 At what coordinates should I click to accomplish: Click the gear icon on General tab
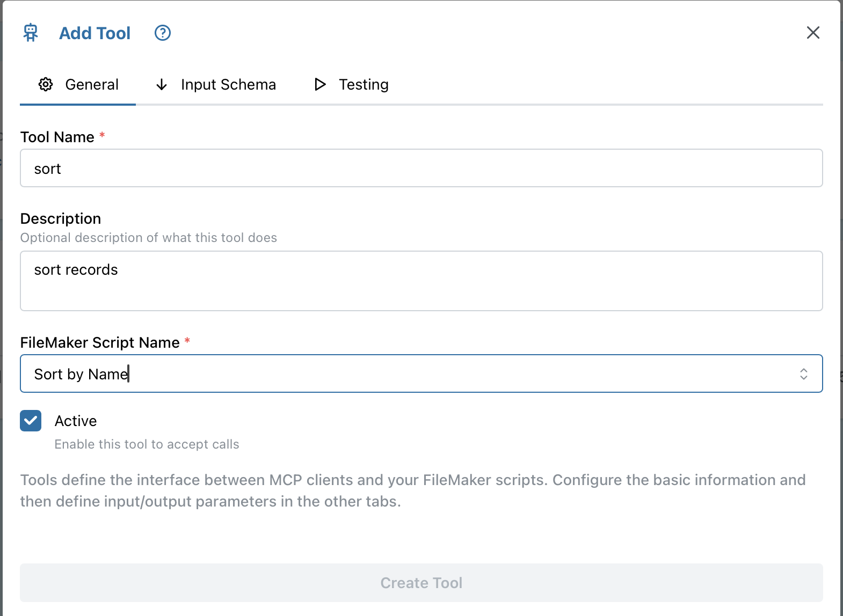click(46, 84)
